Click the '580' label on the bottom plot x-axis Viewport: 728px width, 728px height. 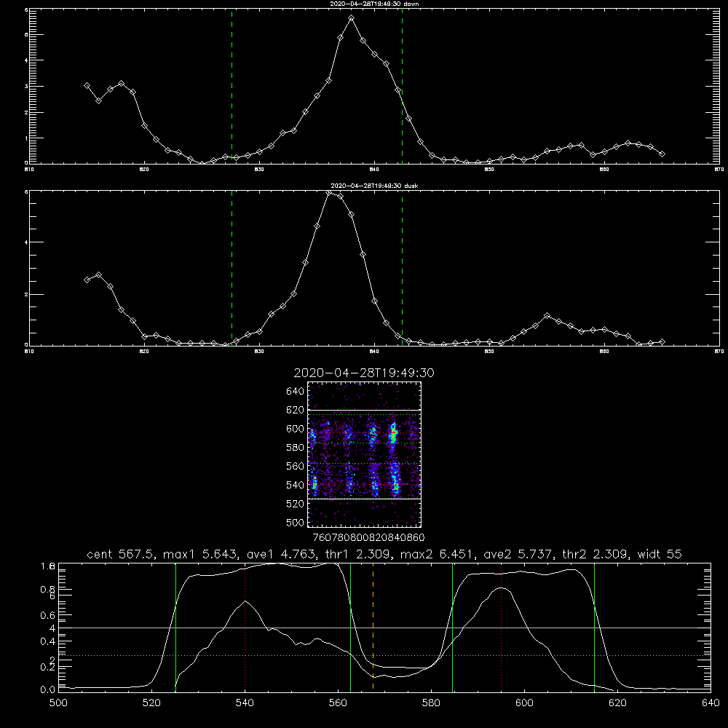431,703
